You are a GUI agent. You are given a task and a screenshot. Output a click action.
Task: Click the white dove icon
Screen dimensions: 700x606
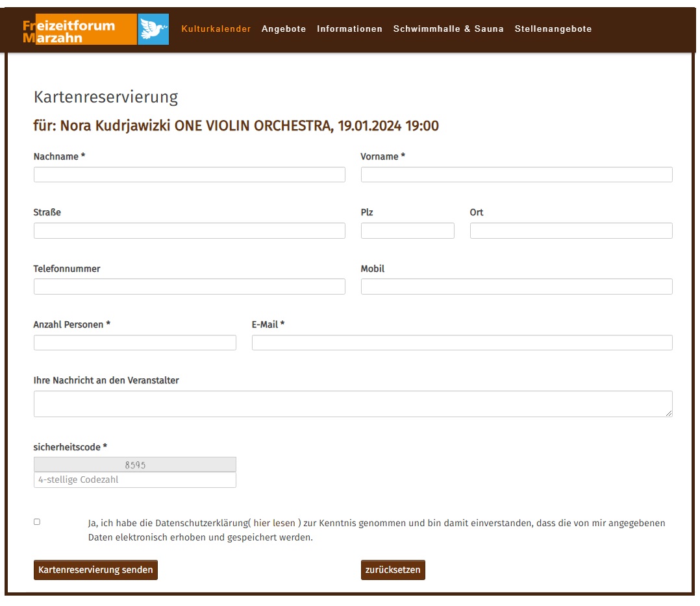tap(153, 29)
